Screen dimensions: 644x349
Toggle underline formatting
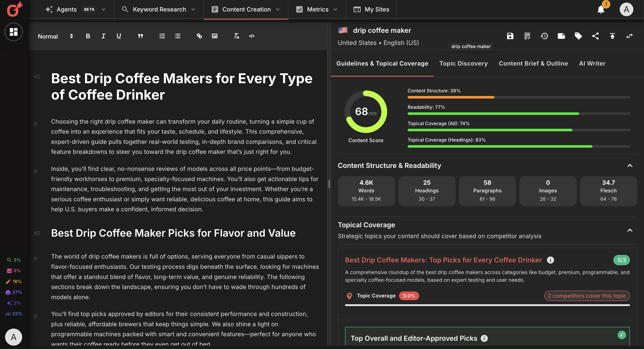point(119,36)
